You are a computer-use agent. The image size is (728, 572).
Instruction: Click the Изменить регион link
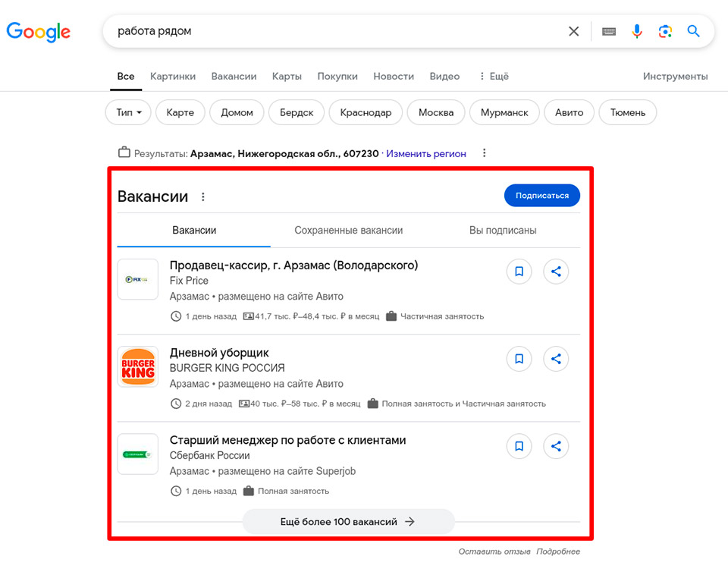(425, 154)
